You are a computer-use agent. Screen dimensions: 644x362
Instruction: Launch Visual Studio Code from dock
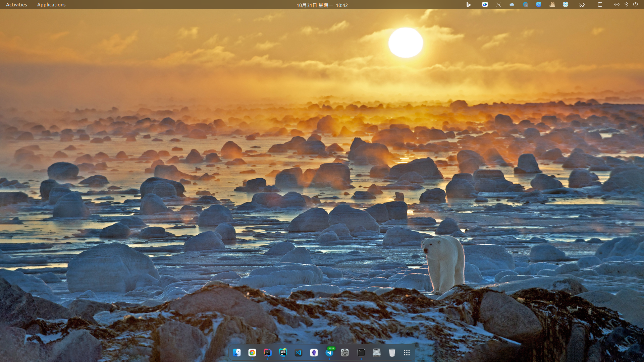tap(299, 353)
